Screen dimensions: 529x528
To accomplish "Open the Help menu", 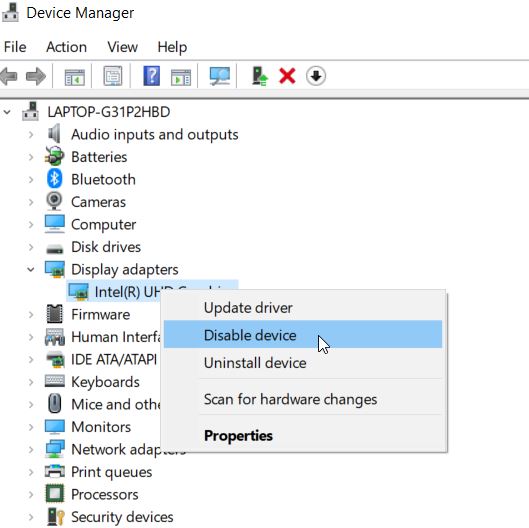I will pos(172,47).
